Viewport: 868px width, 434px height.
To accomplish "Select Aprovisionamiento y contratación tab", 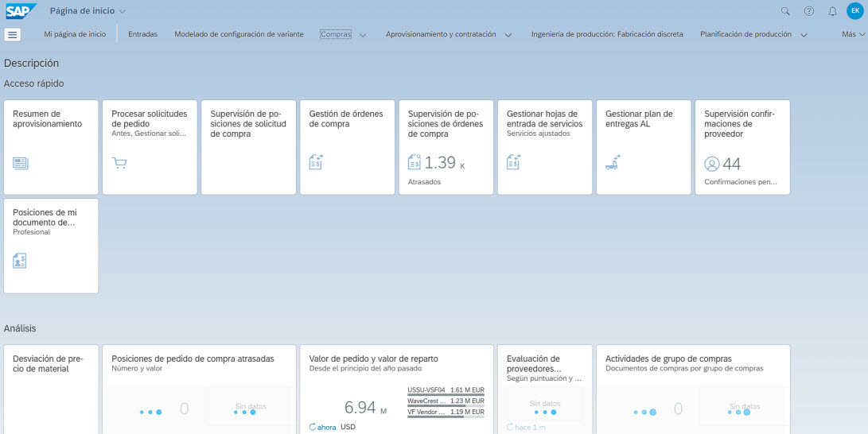I will click(441, 34).
